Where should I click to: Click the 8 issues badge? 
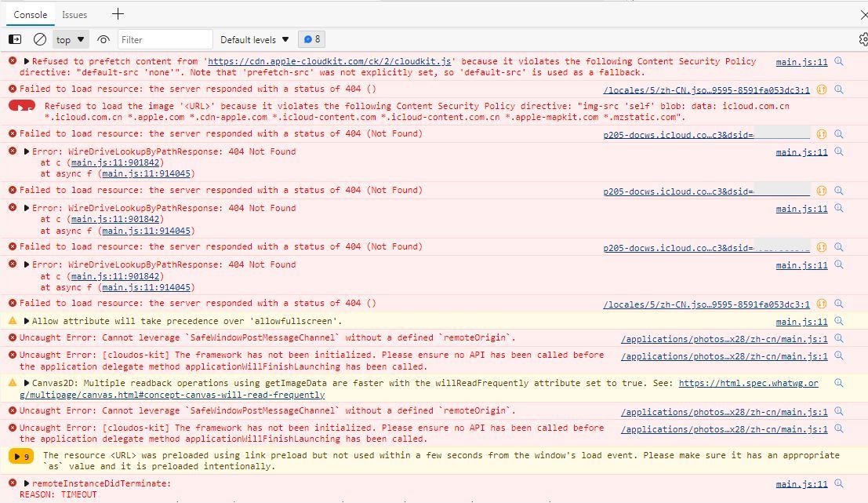pos(312,39)
